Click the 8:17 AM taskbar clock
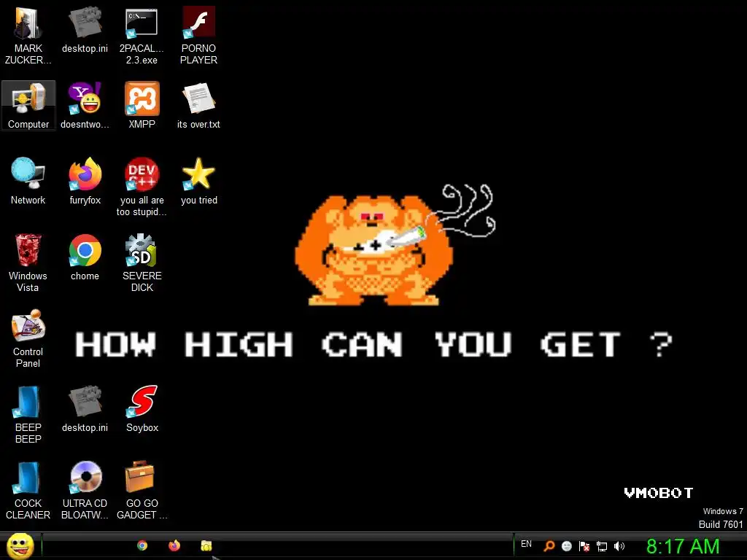Image resolution: width=747 pixels, height=560 pixels. [683, 546]
